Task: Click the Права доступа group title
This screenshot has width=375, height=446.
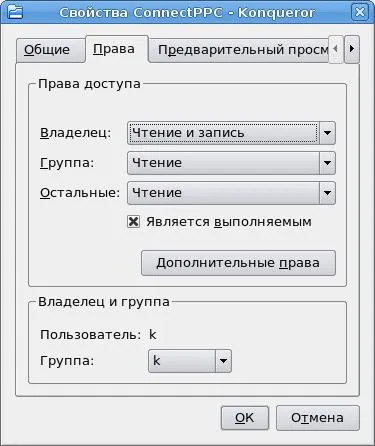Action: point(89,84)
